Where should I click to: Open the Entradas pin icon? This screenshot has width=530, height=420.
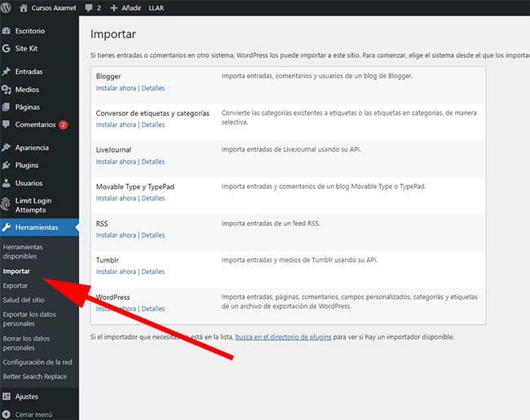pyautogui.click(x=7, y=72)
